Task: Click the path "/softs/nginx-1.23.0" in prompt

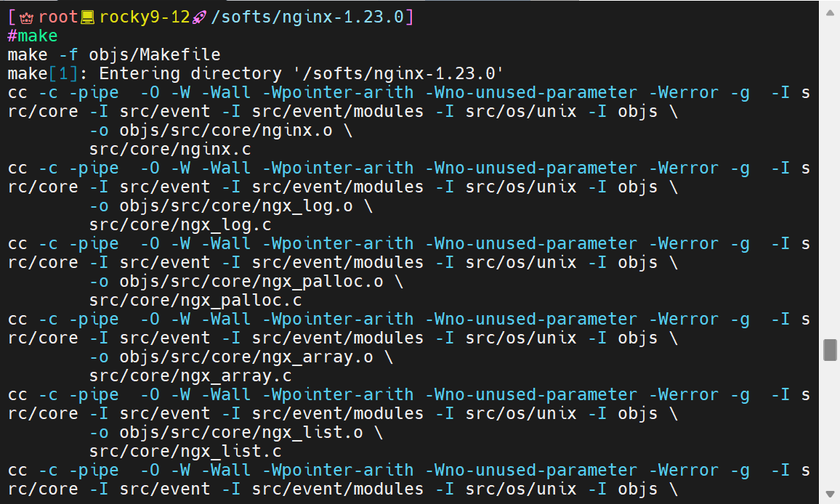Action: (307, 17)
